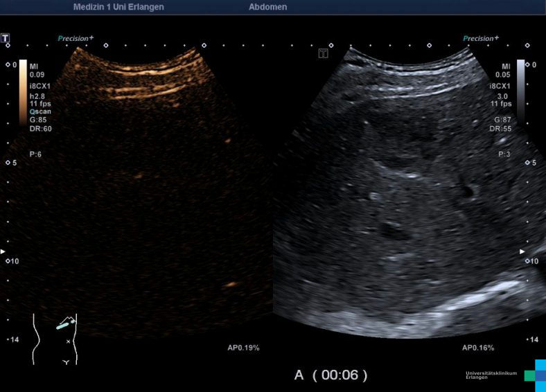
Task: Click the AP0.19% acoustic power readout
Action: 243,348
